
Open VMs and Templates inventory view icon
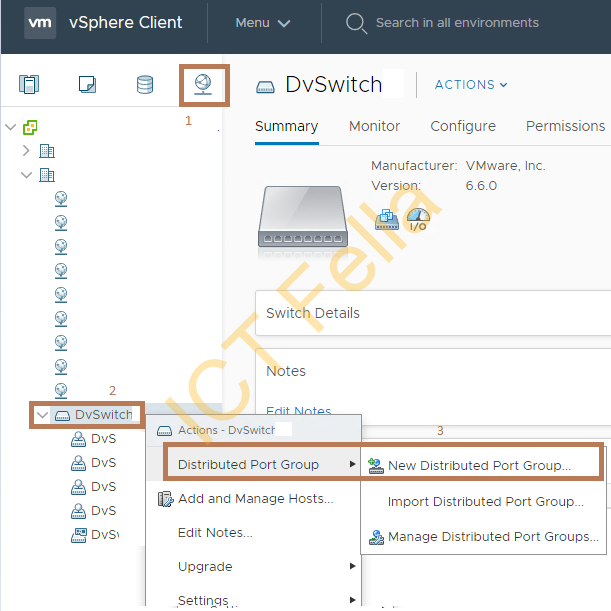[87, 84]
